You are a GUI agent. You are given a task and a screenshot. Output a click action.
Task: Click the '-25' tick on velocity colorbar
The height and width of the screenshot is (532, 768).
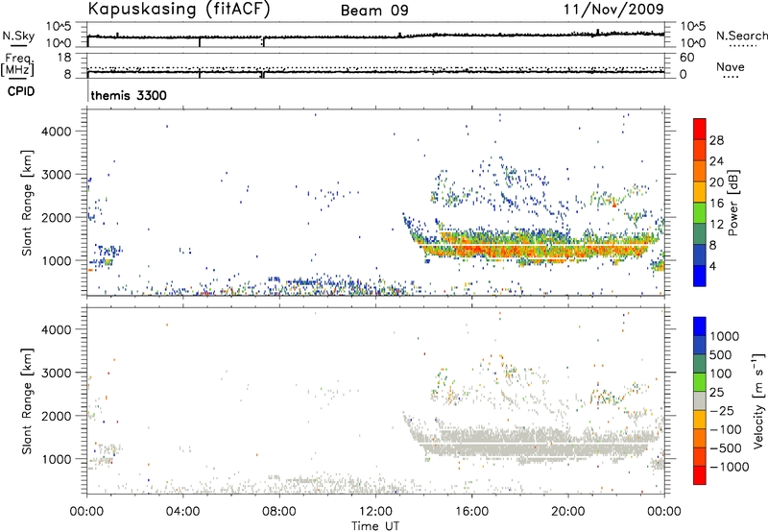click(722, 411)
